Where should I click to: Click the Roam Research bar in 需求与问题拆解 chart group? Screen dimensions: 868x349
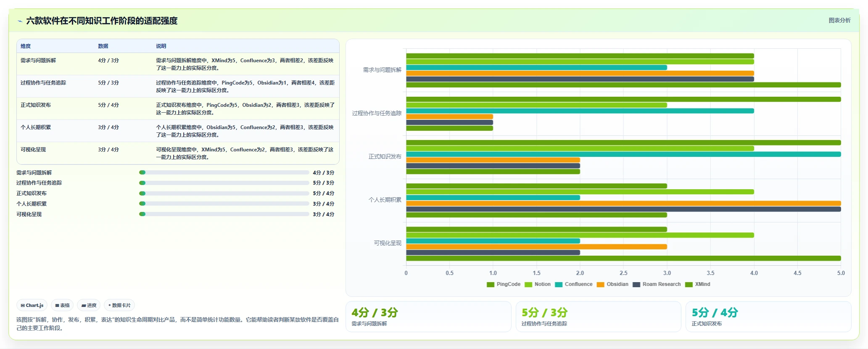tap(580, 79)
